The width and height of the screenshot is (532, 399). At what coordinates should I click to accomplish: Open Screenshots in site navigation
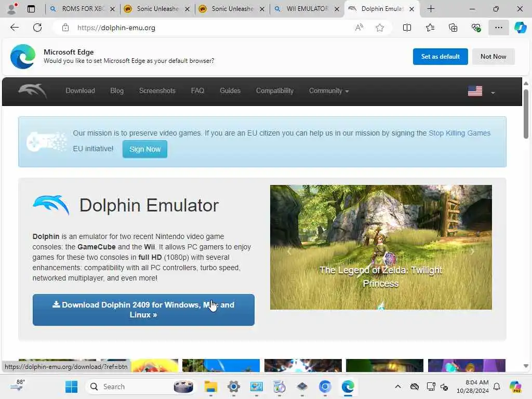click(x=157, y=90)
